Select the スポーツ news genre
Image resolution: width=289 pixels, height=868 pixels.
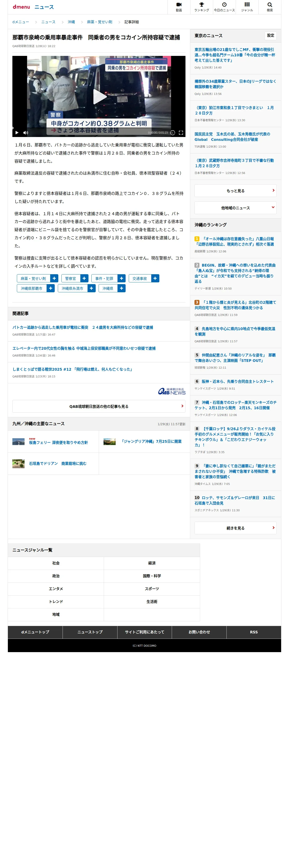coord(152,589)
